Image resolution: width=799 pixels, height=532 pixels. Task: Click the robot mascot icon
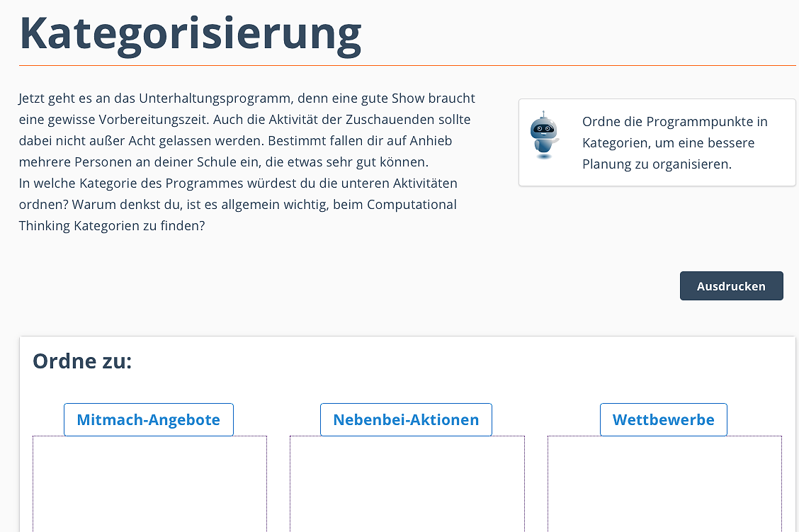(x=543, y=135)
